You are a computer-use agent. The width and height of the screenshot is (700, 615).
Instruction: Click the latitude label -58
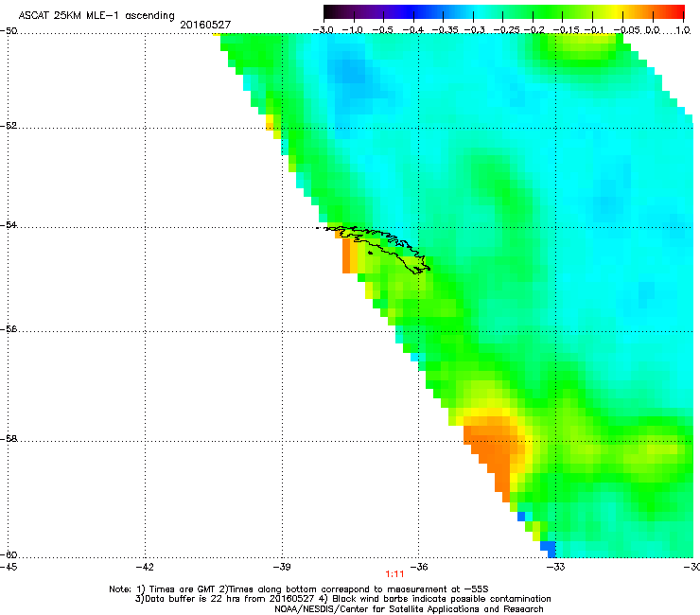coord(9,439)
